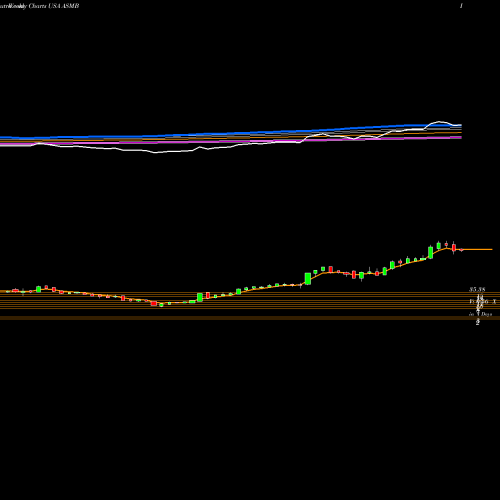Viewport: 500px width, 500px height.
Task: Click the 'Charts USA ASMB' title text
Action: (x=54, y=6)
